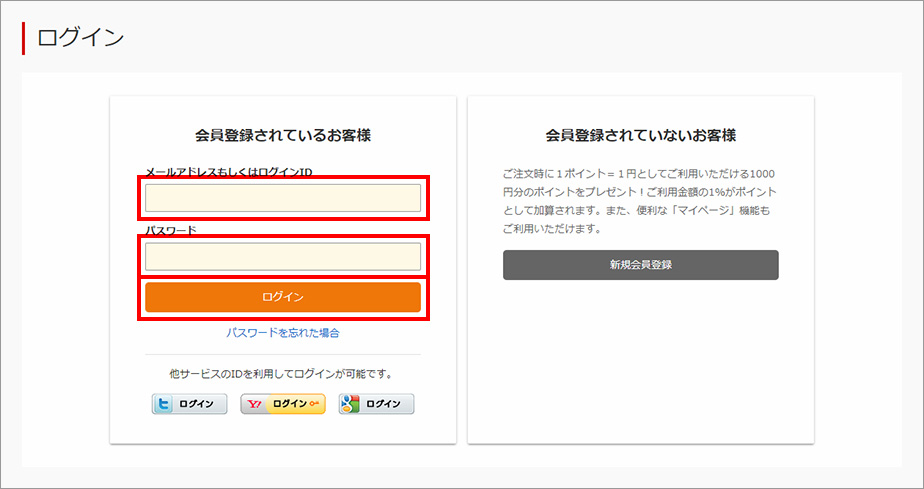924x489 pixels.
Task: Focus the メールアドレスもしくはログインID input field
Action: click(x=283, y=198)
